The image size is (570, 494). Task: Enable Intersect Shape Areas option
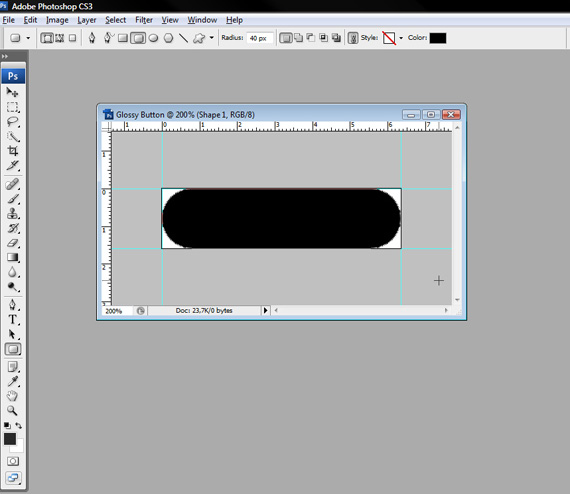click(x=324, y=38)
